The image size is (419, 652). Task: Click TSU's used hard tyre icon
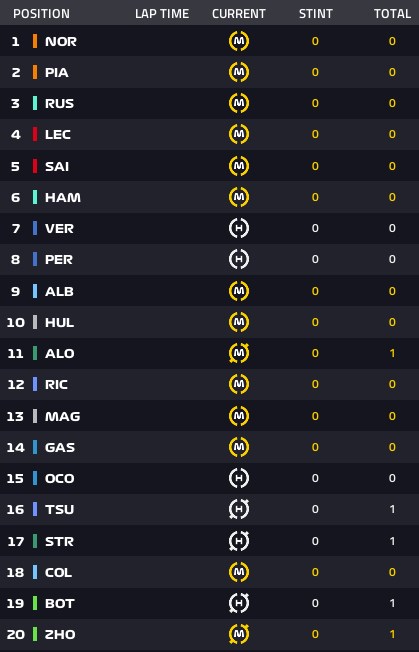click(x=239, y=509)
